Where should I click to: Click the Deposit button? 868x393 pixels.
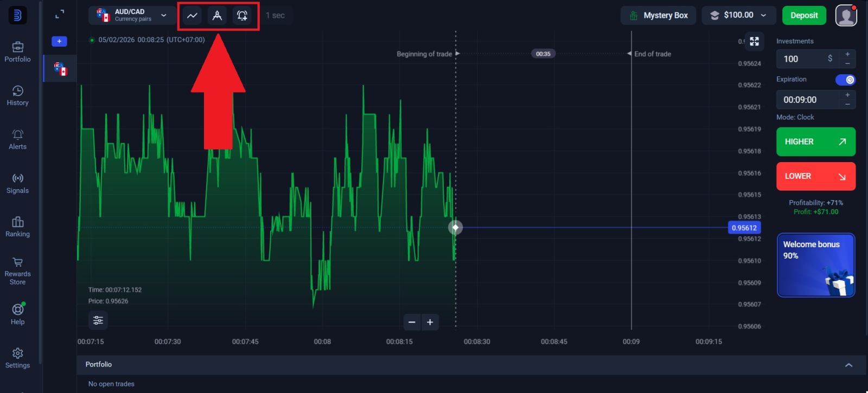pos(803,15)
